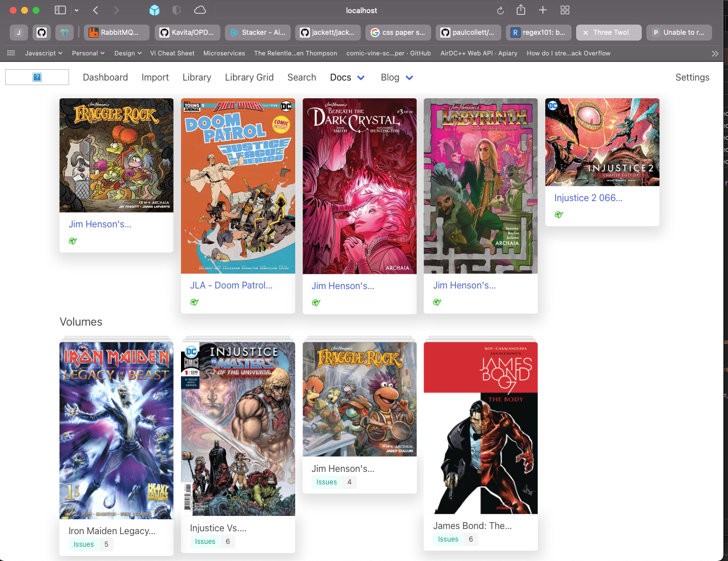Open the Settings link

tap(692, 77)
